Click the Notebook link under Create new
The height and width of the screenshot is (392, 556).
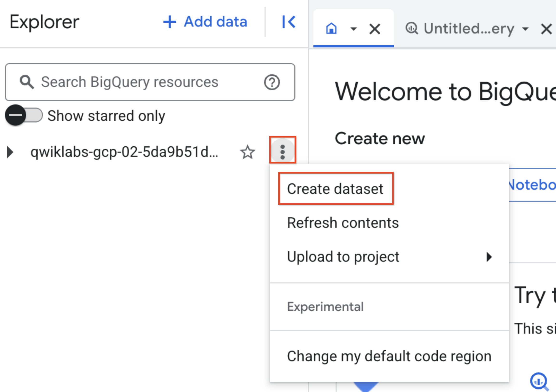(x=532, y=185)
